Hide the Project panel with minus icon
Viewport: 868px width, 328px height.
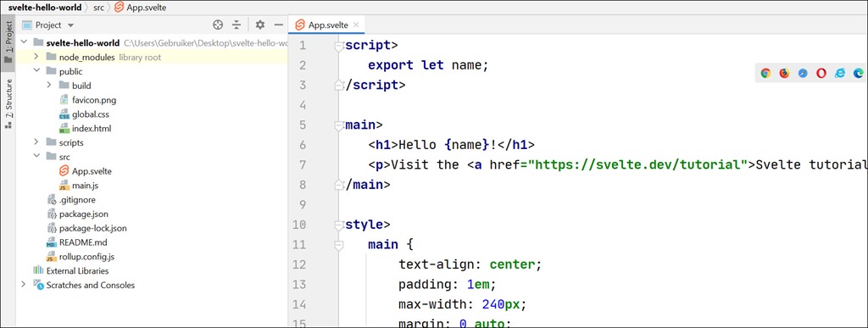(x=278, y=25)
